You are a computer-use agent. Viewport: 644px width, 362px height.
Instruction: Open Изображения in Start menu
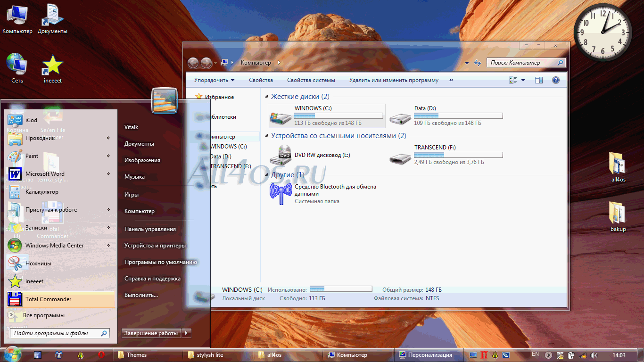[142, 160]
